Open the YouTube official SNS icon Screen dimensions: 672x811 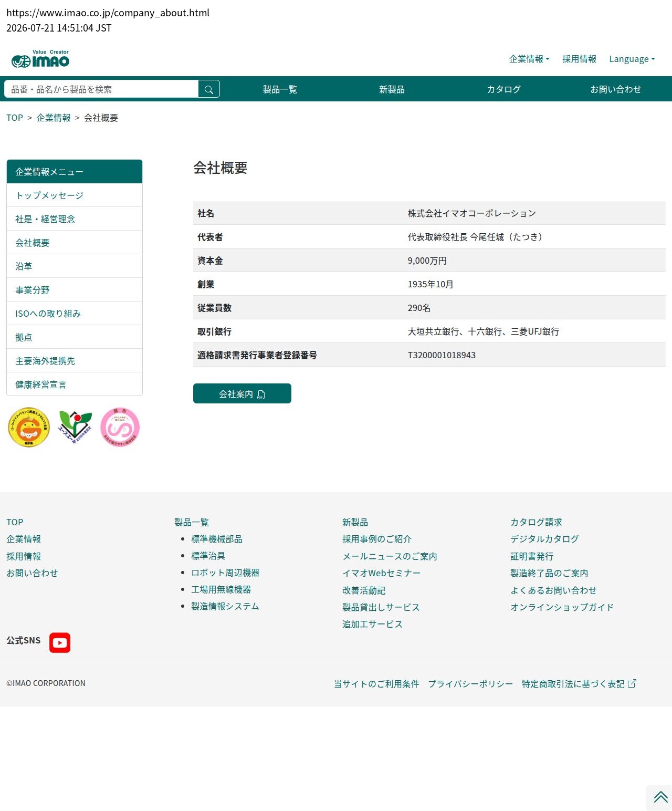(60, 642)
